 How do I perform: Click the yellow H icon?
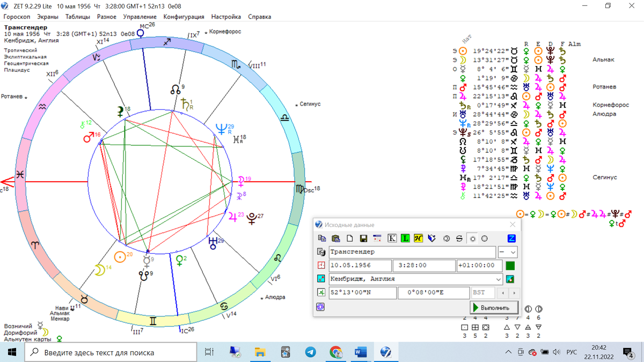(419, 238)
